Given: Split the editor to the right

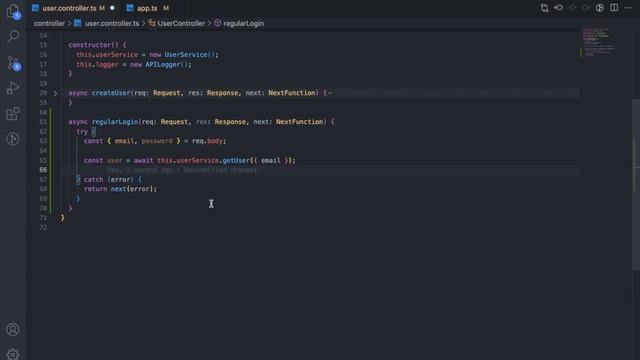Looking at the screenshot, I should click(614, 8).
